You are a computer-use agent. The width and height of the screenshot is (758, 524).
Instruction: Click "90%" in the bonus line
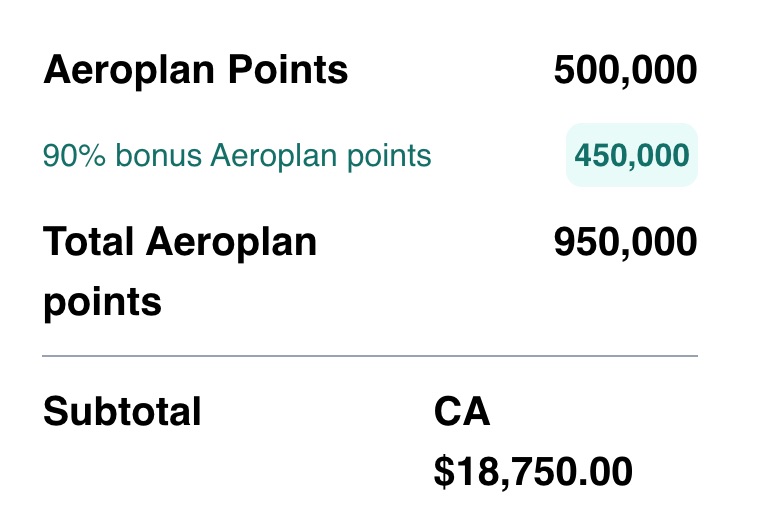(70, 156)
